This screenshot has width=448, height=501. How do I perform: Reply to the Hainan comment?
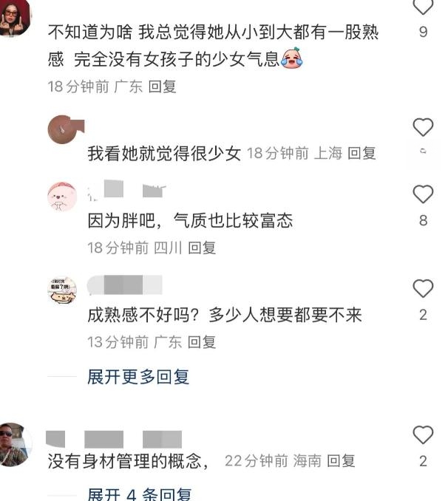tap(342, 461)
